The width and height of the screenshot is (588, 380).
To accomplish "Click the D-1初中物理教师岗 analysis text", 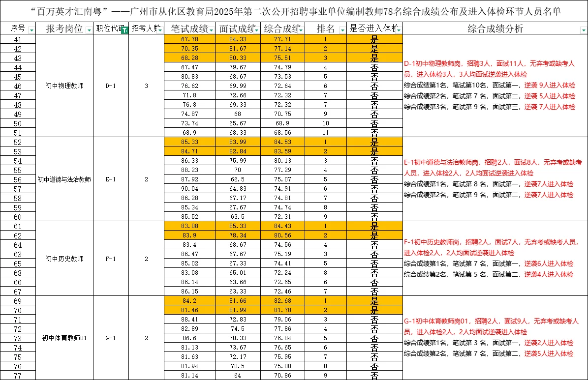I will pyautogui.click(x=489, y=69).
